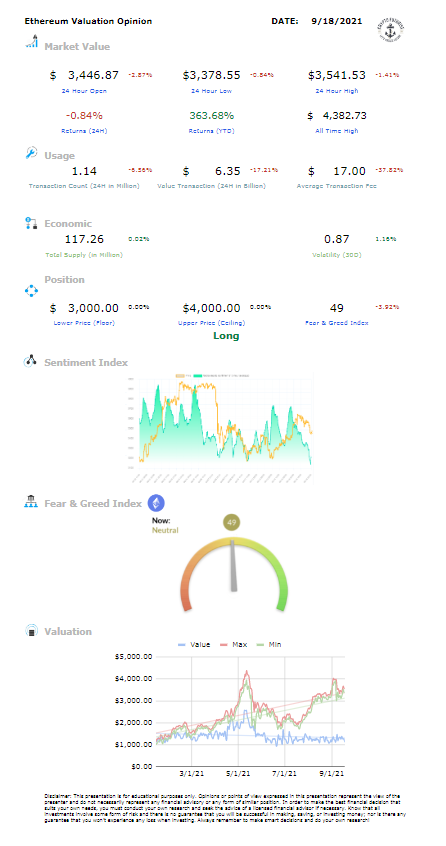The image size is (446, 846).
Task: Toggle the Value series in chart legend
Action: click(x=194, y=644)
